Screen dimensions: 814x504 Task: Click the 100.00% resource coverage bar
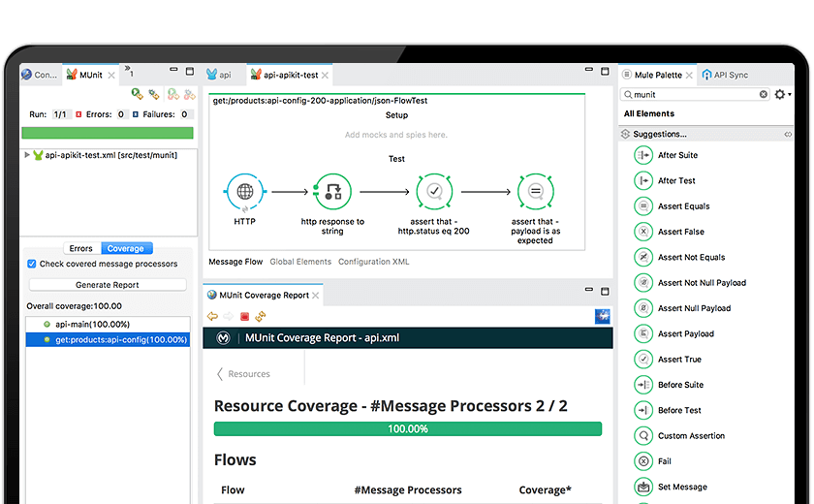[x=408, y=428]
